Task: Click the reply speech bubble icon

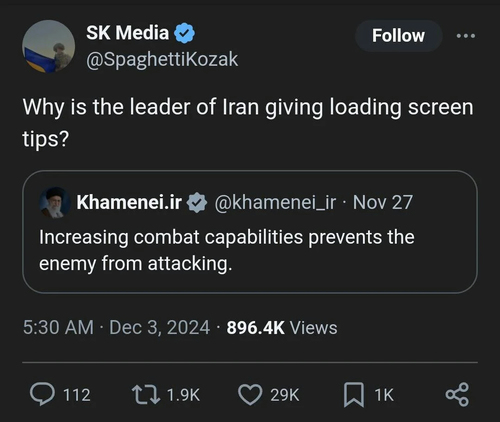Action: (x=42, y=394)
